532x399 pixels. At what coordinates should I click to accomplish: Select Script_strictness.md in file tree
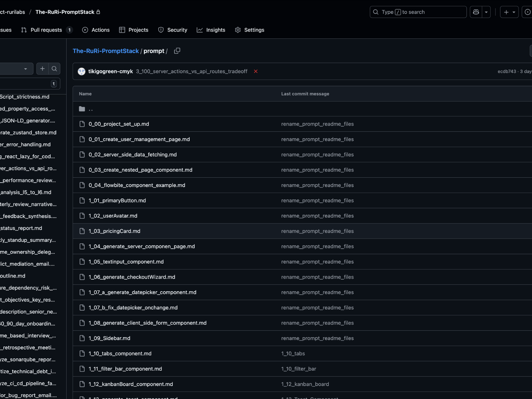coord(25,97)
